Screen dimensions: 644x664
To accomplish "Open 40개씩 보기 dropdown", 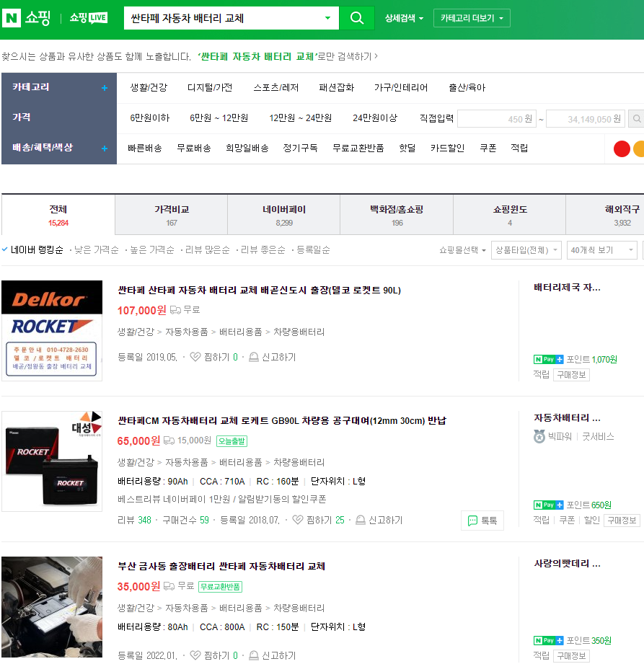I will pyautogui.click(x=601, y=250).
